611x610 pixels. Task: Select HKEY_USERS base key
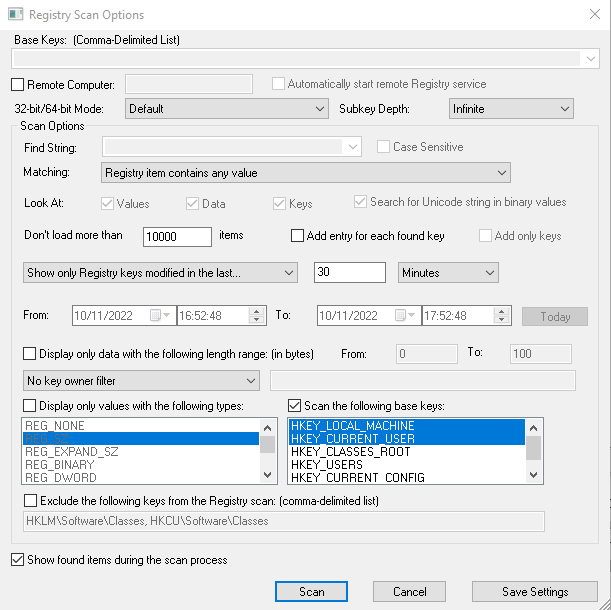[x=407, y=465]
